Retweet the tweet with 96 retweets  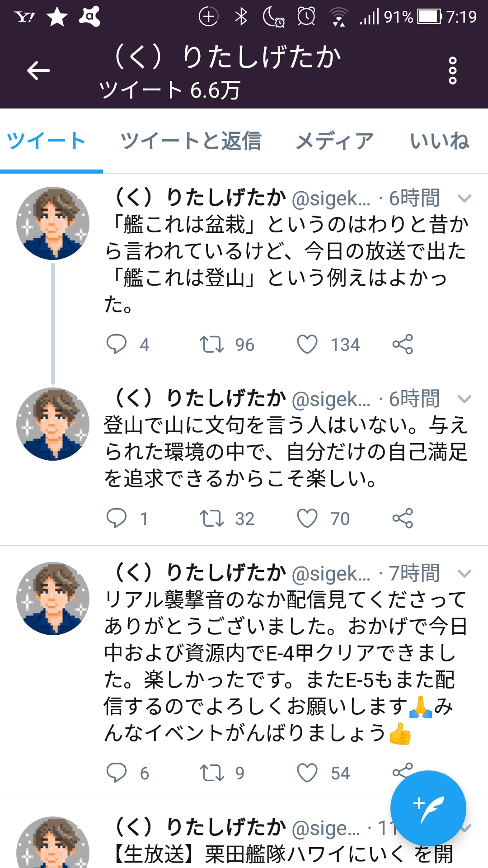tap(211, 344)
